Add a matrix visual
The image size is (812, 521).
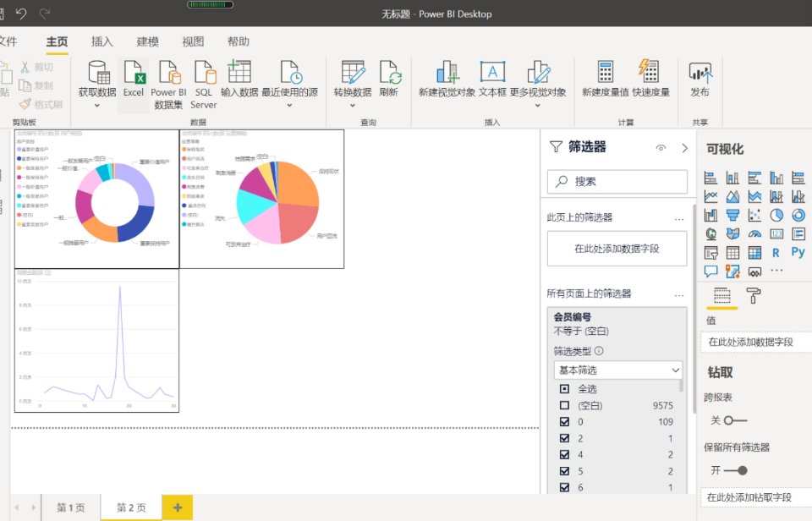pyautogui.click(x=754, y=253)
